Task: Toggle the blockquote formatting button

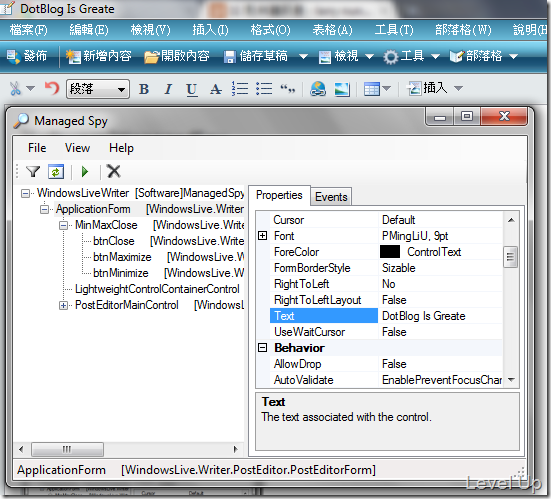Action: coord(287,89)
